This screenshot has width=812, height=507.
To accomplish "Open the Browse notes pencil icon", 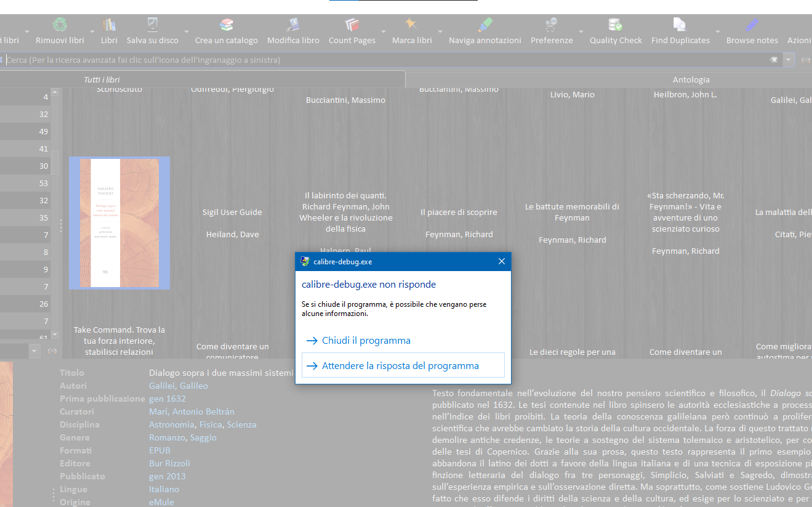I will (752, 25).
